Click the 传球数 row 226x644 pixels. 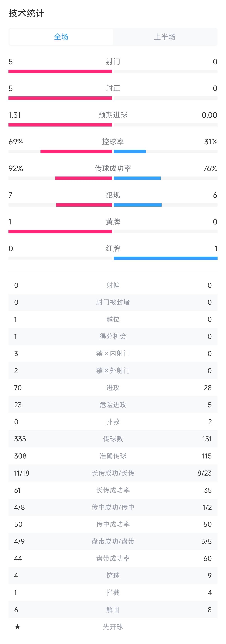pyautogui.click(x=113, y=439)
